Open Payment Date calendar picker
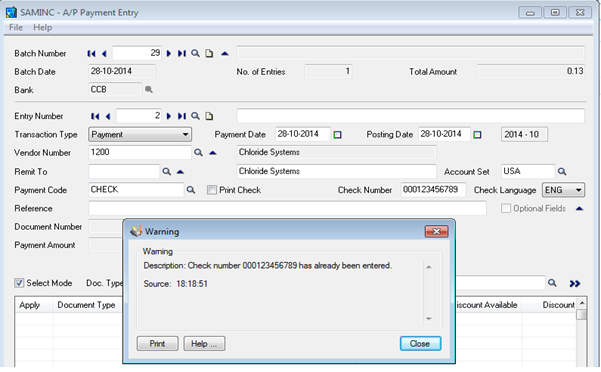Image resolution: width=601 pixels, height=372 pixels. pos(337,135)
